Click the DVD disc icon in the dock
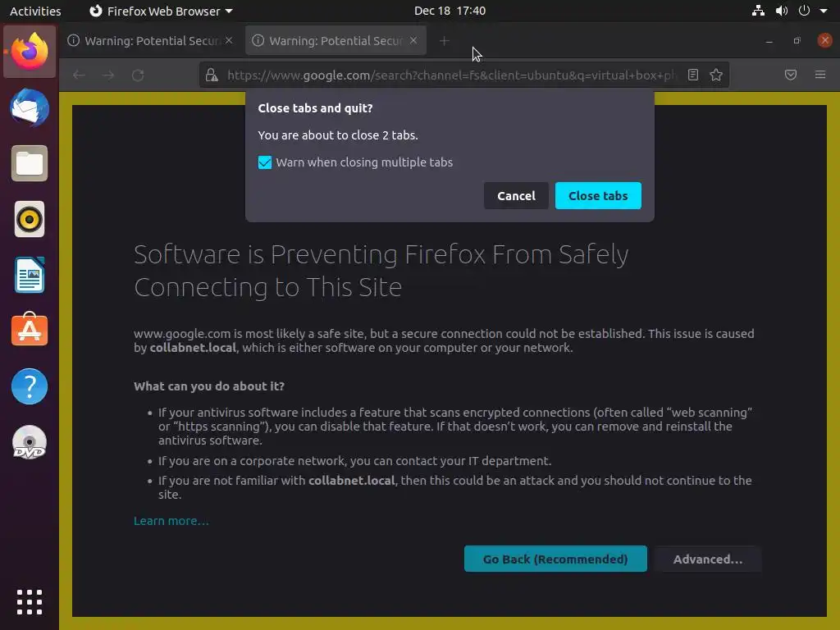The height and width of the screenshot is (630, 840). (30, 442)
